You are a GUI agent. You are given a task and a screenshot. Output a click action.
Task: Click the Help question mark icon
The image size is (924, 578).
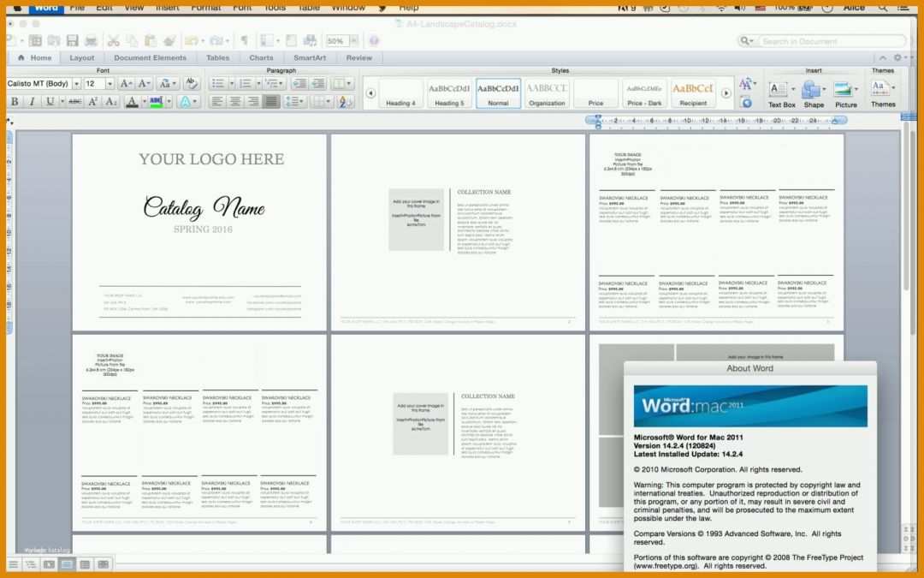[374, 41]
